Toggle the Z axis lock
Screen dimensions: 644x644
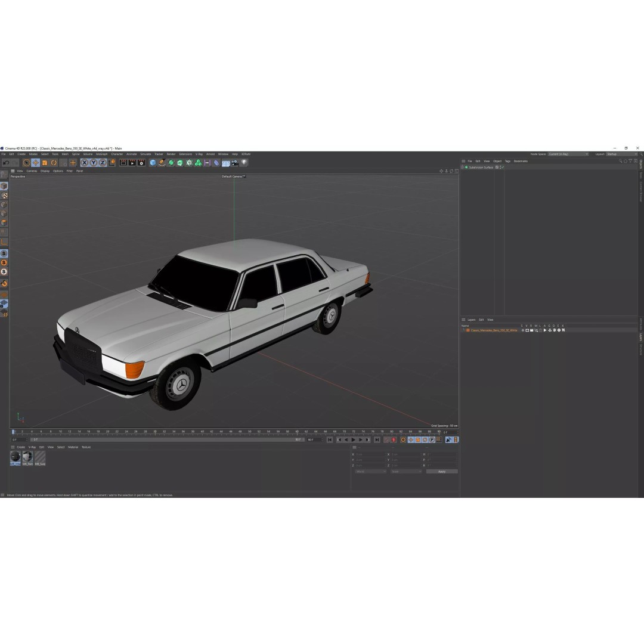pyautogui.click(x=103, y=163)
